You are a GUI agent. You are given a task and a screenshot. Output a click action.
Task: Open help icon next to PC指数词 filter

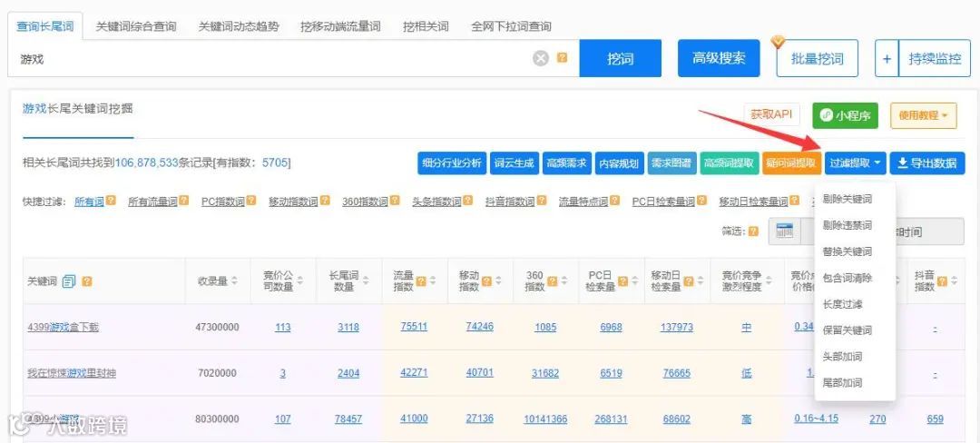(x=251, y=201)
